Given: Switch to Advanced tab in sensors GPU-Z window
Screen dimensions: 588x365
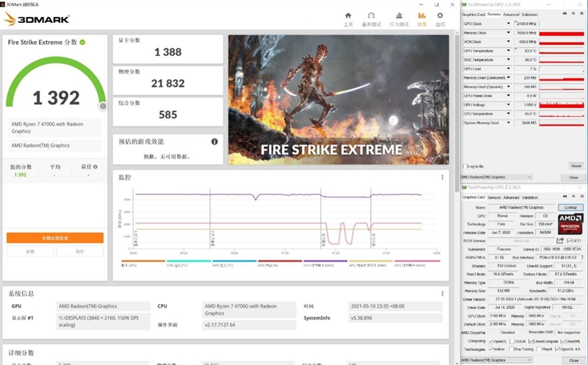Looking at the screenshot, I should click(510, 14).
